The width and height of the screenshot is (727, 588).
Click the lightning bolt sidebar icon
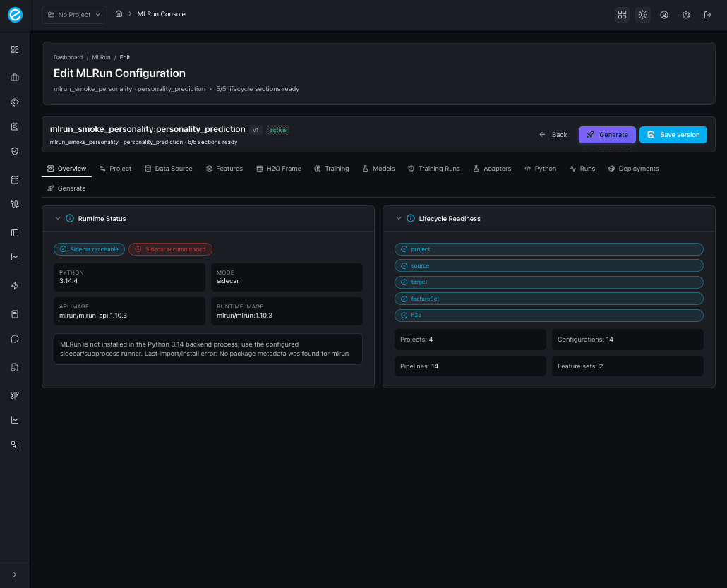tap(14, 285)
